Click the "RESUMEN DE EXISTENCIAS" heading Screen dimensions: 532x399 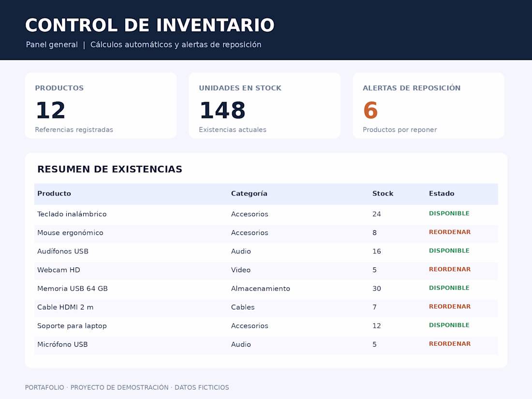[110, 169]
